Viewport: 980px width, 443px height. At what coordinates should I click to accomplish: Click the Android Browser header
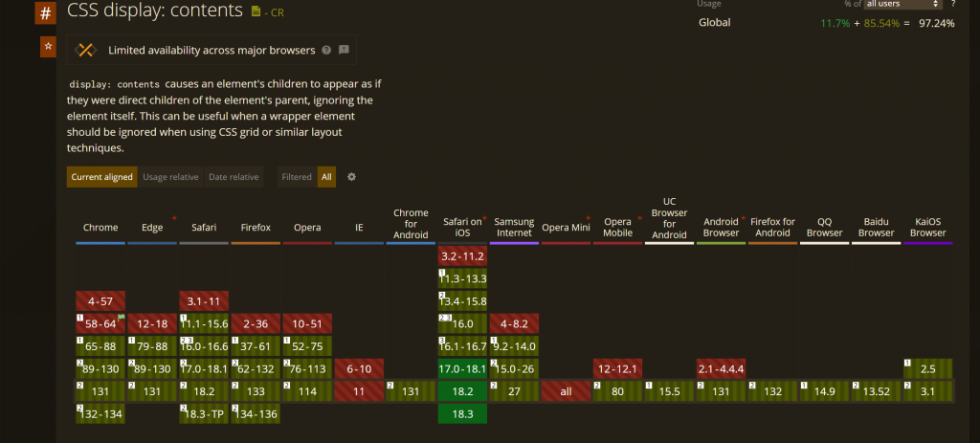[x=722, y=227]
